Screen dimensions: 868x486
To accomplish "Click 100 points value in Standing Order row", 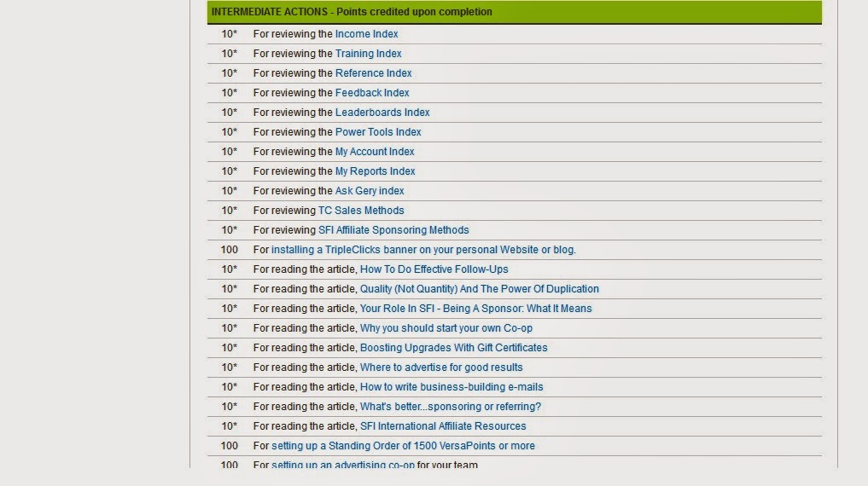I will (x=230, y=446).
